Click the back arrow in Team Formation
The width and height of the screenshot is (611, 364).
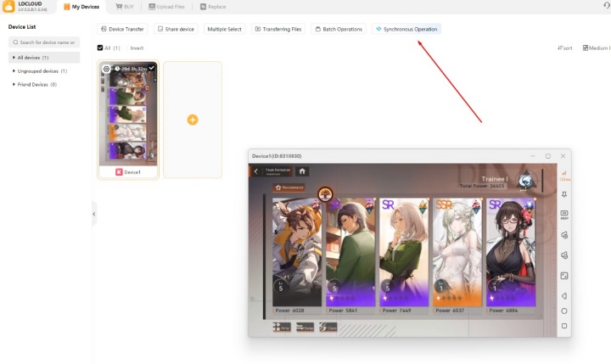click(x=256, y=171)
